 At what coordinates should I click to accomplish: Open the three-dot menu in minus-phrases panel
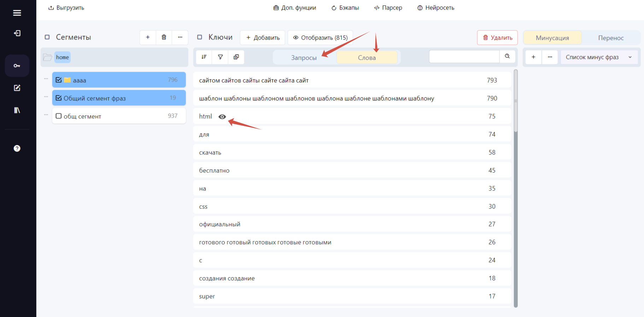[550, 57]
